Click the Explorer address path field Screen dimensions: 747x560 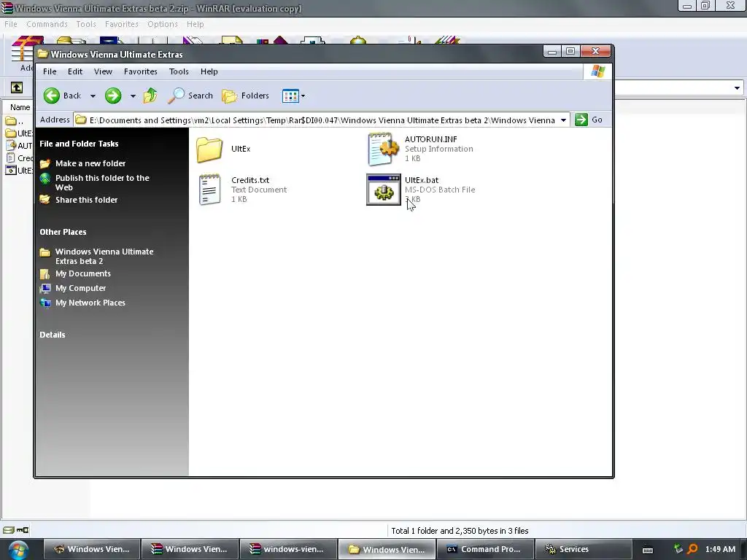point(322,120)
